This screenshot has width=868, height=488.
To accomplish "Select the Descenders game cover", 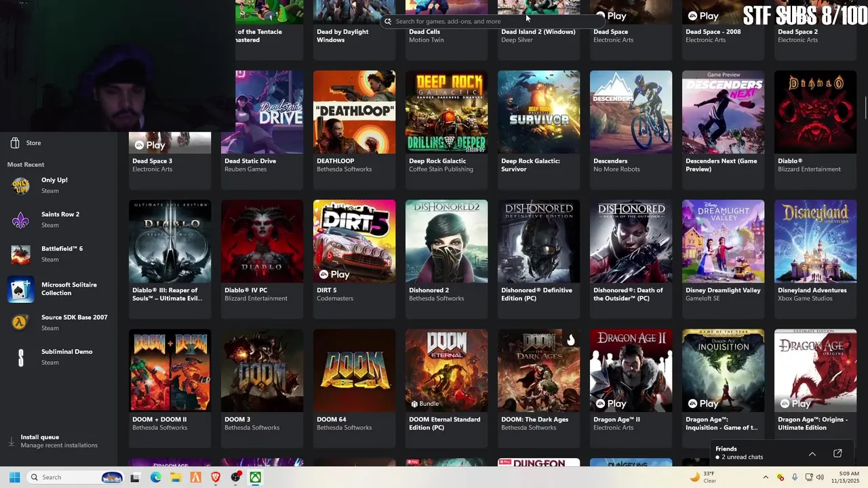I will [631, 112].
